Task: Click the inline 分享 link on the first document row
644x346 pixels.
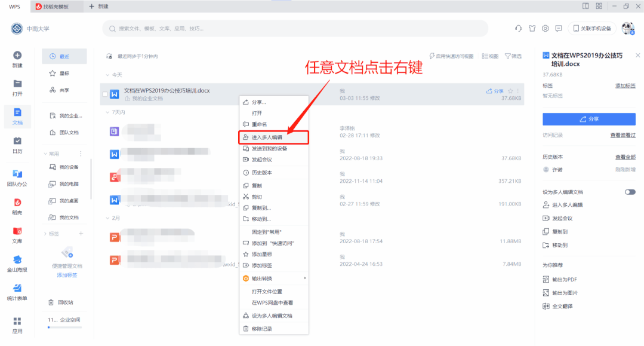Action: [x=495, y=91]
